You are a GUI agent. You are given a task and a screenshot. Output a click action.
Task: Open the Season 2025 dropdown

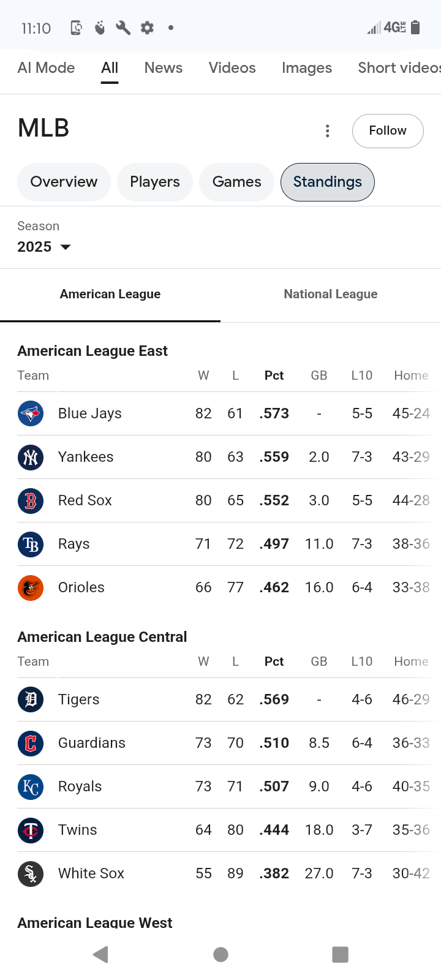click(44, 247)
